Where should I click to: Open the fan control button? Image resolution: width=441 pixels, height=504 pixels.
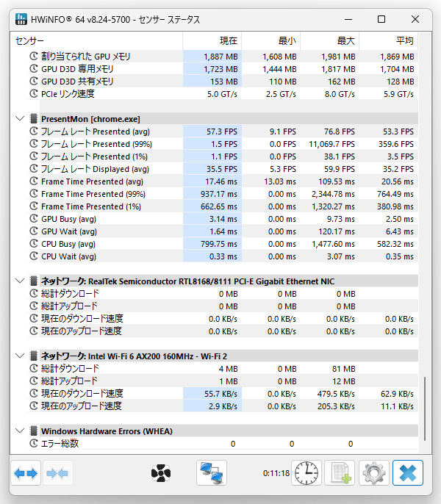[161, 473]
